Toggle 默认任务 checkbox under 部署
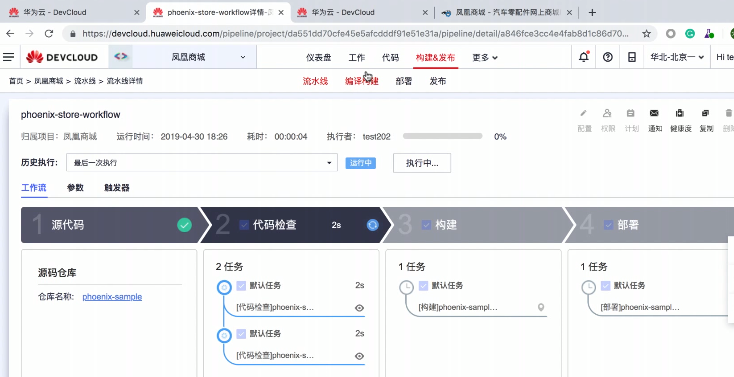 [606, 285]
